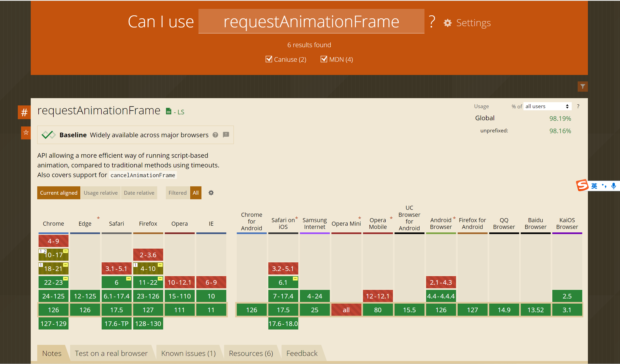Click Baidu Browser 13.52 cell

(x=536, y=310)
